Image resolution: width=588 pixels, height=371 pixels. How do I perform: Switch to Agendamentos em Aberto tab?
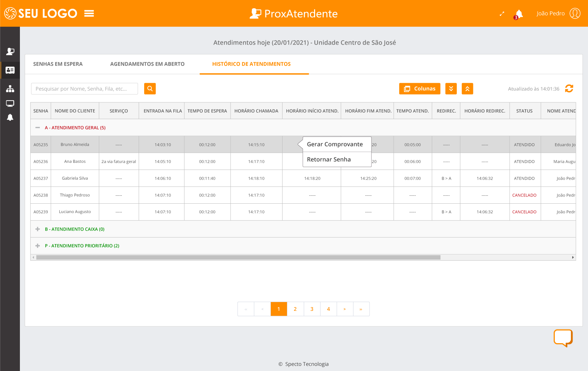coord(147,64)
